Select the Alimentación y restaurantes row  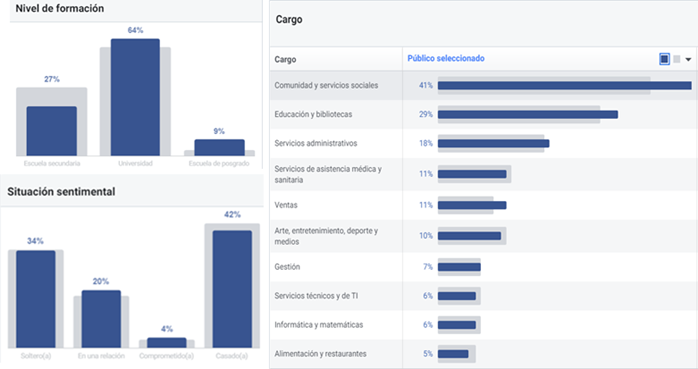tap(483, 354)
